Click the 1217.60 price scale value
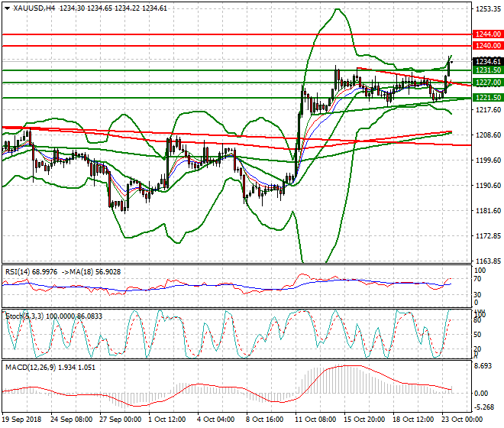The height and width of the screenshot is (428, 504). point(488,110)
